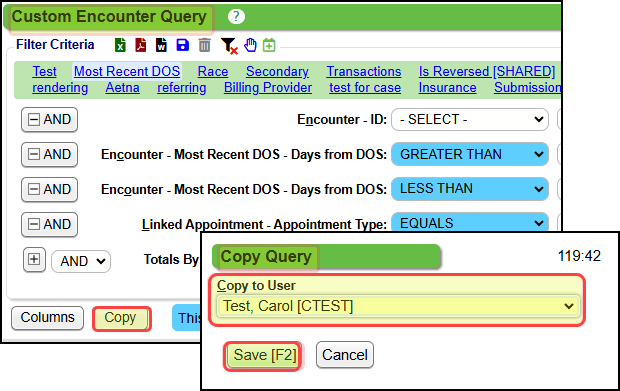The width and height of the screenshot is (620, 391).
Task: Open the help question mark icon
Action: 236,17
